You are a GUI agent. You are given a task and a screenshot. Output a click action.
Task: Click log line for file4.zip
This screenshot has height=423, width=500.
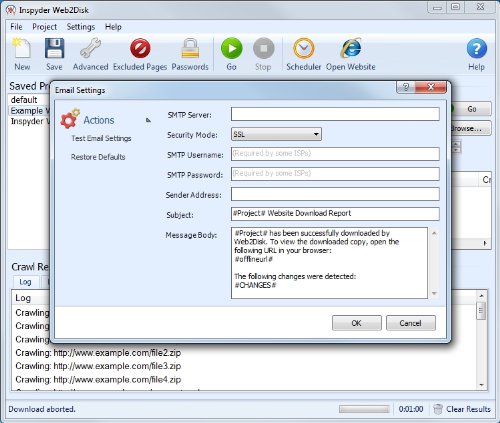98,379
